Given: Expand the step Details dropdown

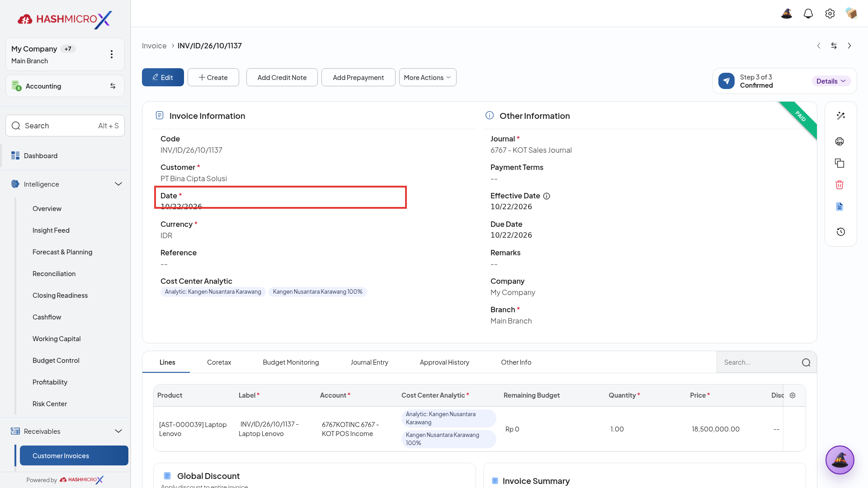Looking at the screenshot, I should click(x=831, y=81).
